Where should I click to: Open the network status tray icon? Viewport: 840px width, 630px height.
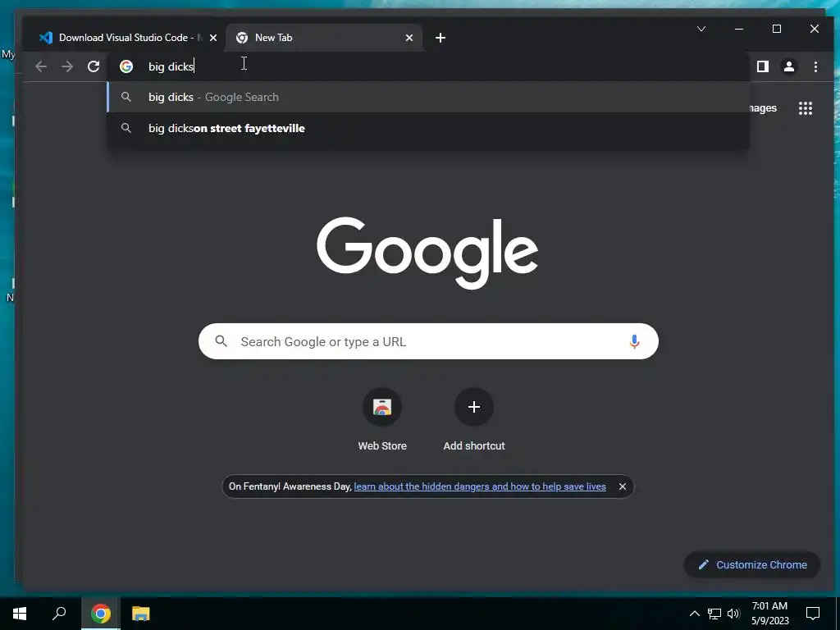click(714, 614)
